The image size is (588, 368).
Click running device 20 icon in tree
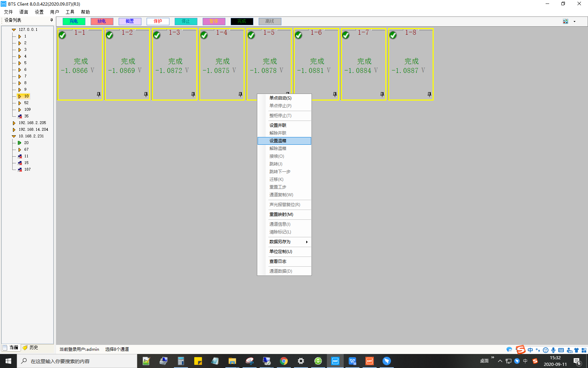coord(20,143)
